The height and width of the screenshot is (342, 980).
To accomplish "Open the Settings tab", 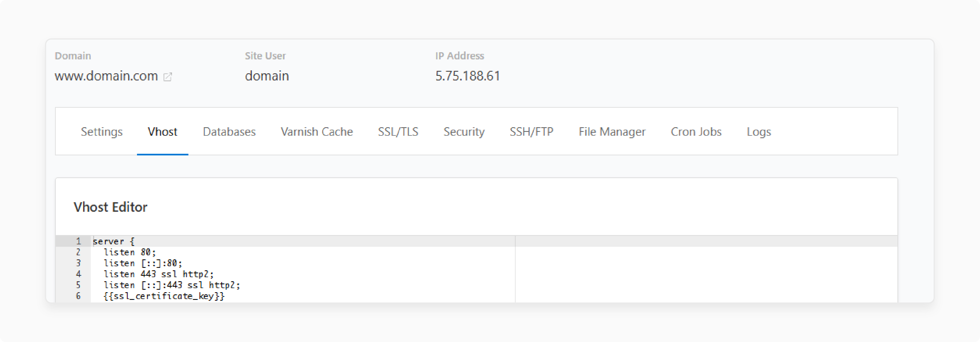I will [x=101, y=132].
